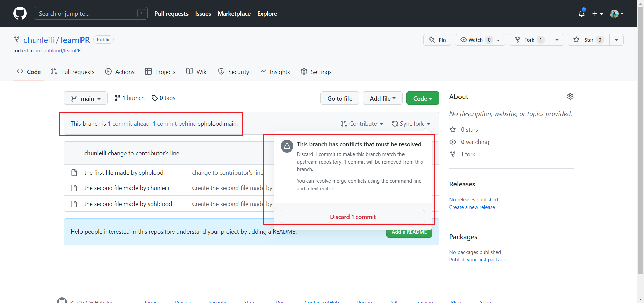This screenshot has height=303, width=644.
Task: Click file icon beside second file by sphblood
Action: pos(74,204)
